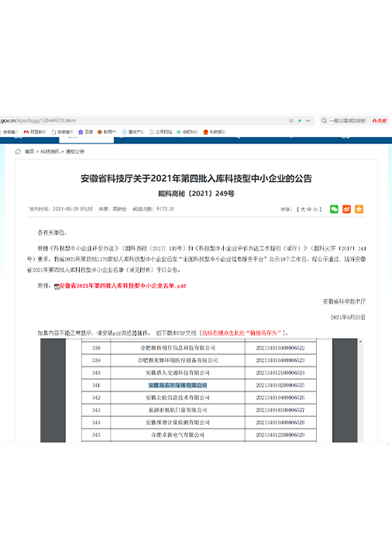The height and width of the screenshot is (558, 392).
Task: Click the company name in row 342
Action: click(x=177, y=398)
